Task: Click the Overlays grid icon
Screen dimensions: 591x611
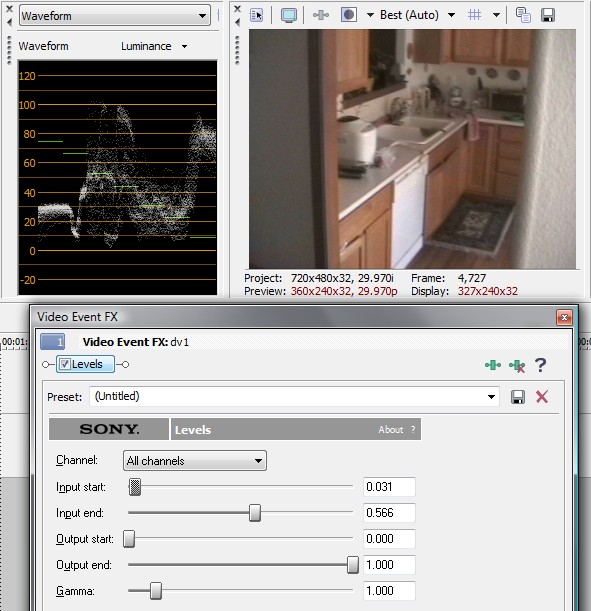Action: point(474,15)
